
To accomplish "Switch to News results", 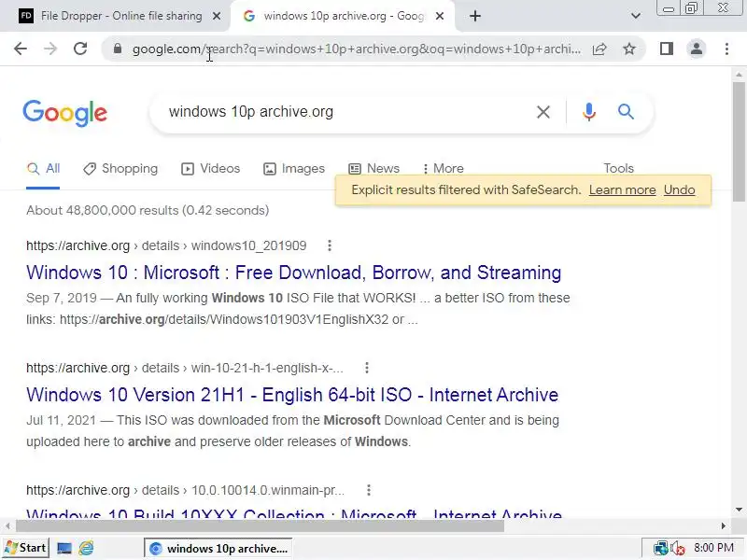I will click(373, 169).
